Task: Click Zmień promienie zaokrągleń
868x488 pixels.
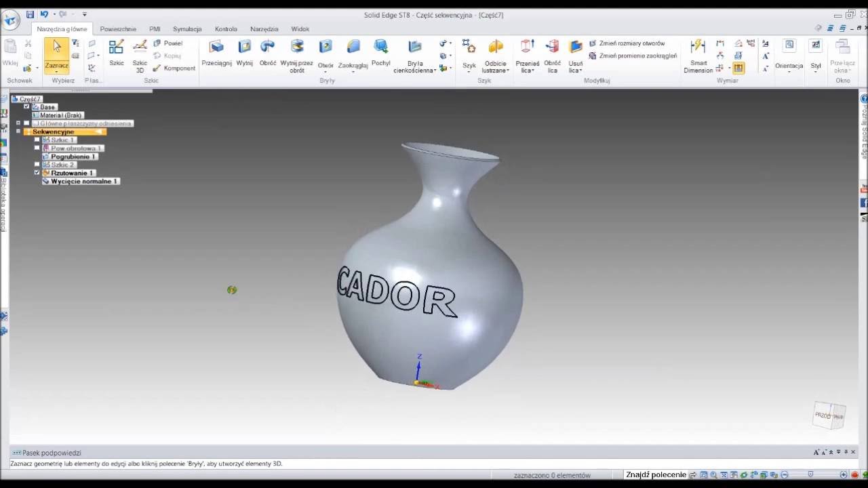Action: 633,56
